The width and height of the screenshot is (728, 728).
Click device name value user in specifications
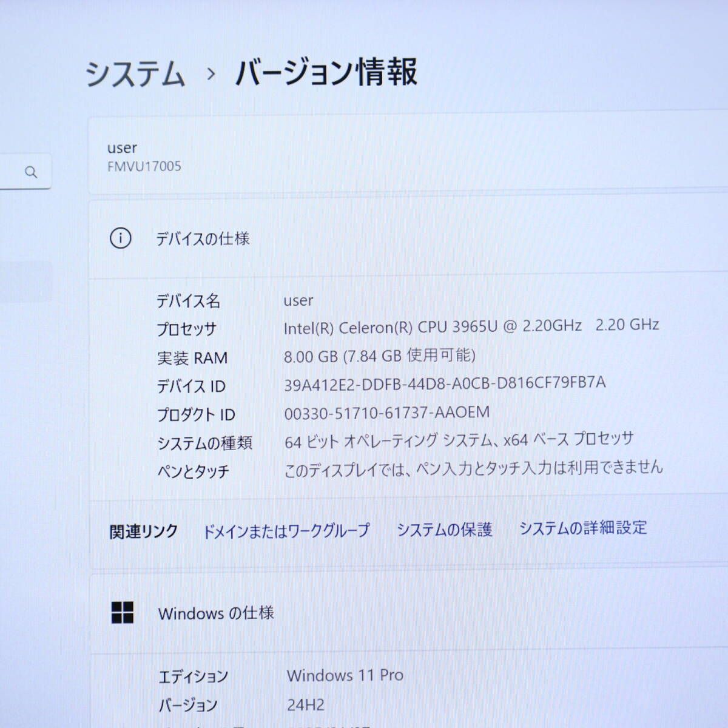[x=298, y=301]
